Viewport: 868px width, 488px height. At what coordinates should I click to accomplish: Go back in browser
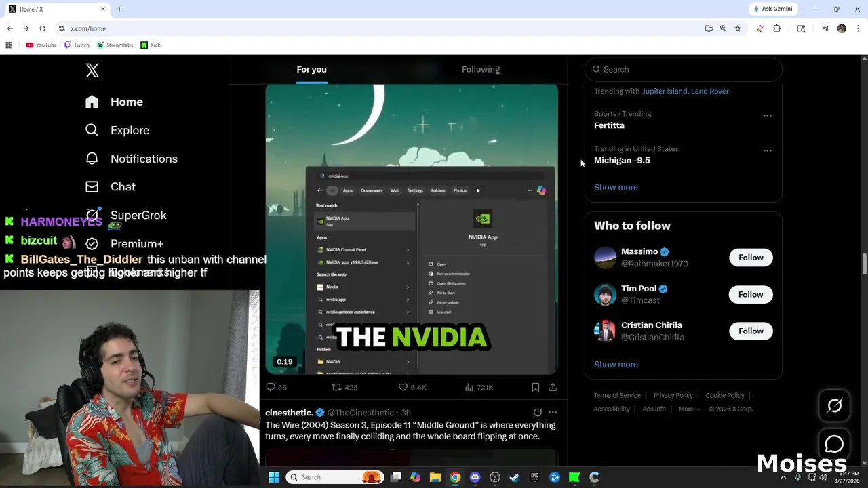tap(9, 28)
